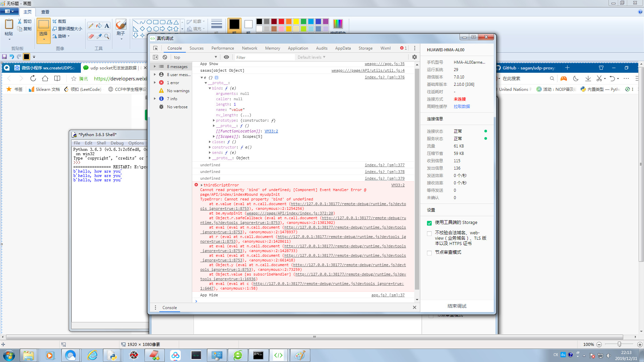
Task: Uncheck 使用工具端的 Storage checkbox
Action: pos(429,223)
